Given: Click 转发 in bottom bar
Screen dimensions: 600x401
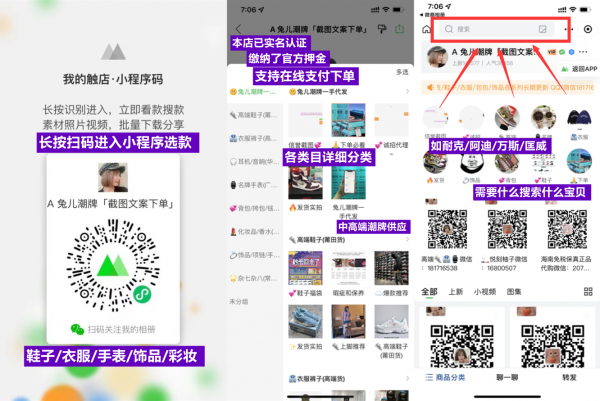Looking at the screenshot, I should click(x=569, y=377).
